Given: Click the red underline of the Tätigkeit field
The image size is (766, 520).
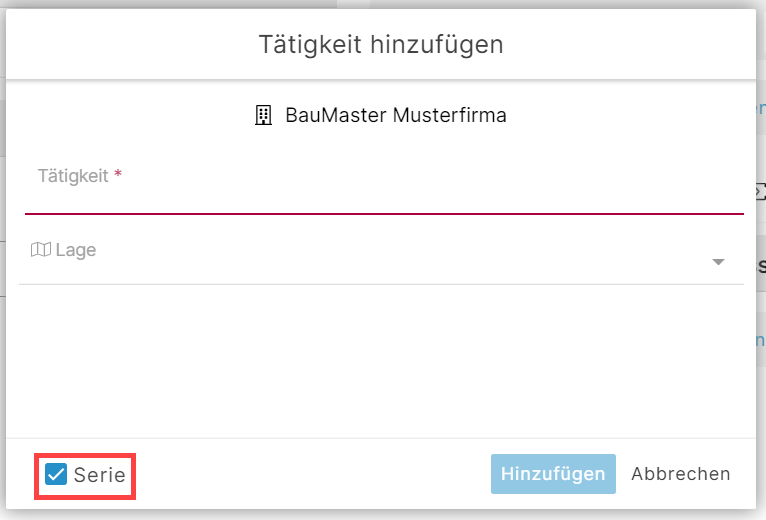Looking at the screenshot, I should coord(384,214).
